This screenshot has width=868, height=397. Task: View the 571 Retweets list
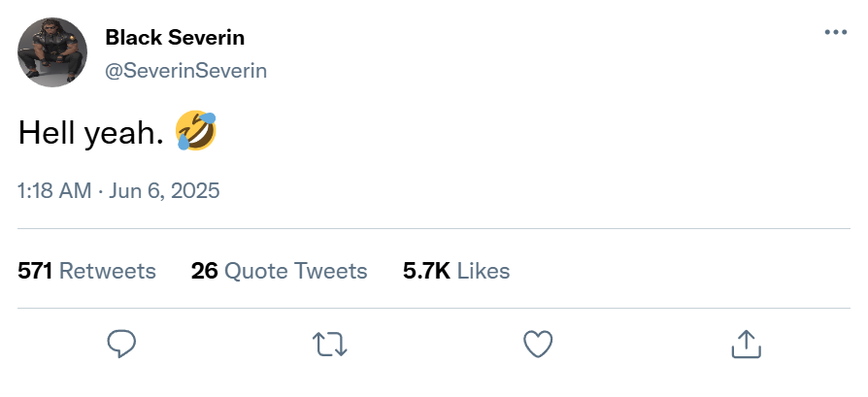87,271
